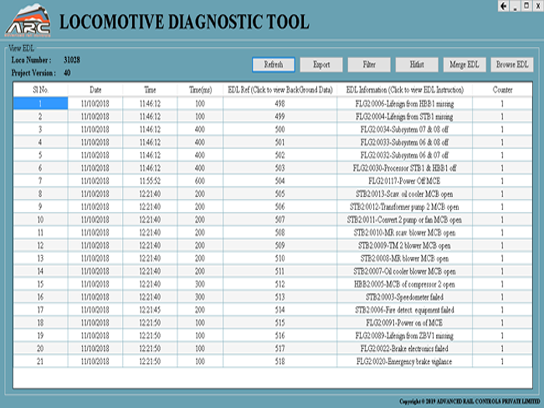Click the back arrow icon in title bar
This screenshot has height=408, width=544.
pyautogui.click(x=504, y=6)
